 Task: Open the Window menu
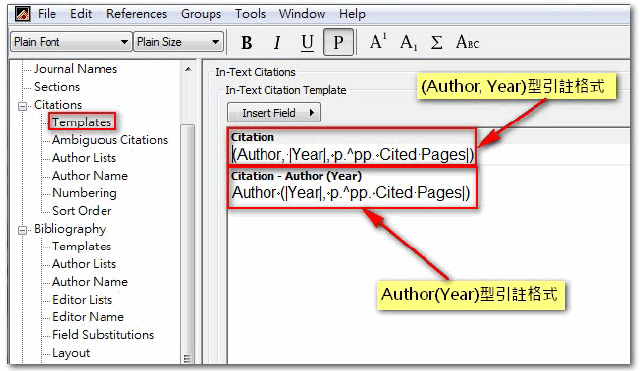pos(302,14)
